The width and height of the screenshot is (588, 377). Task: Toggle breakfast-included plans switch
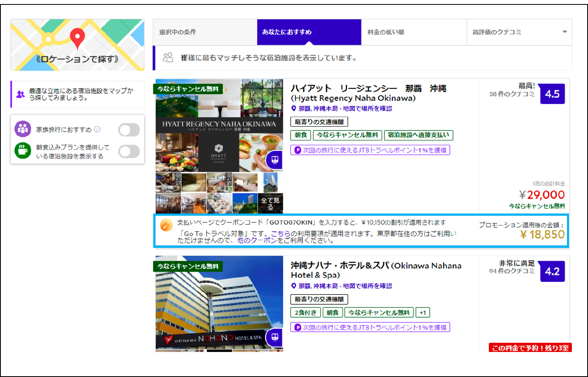pyautogui.click(x=129, y=151)
